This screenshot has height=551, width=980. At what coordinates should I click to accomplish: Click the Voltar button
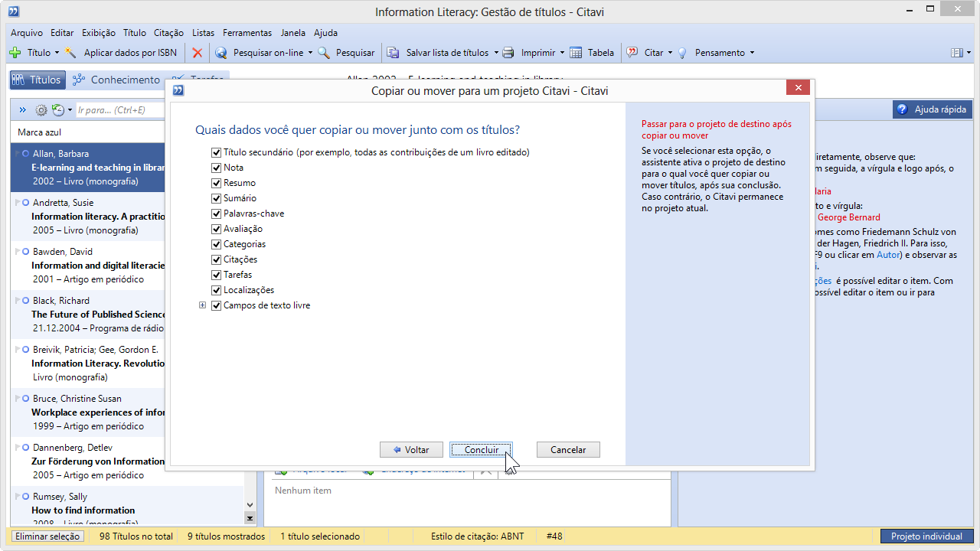pos(410,450)
